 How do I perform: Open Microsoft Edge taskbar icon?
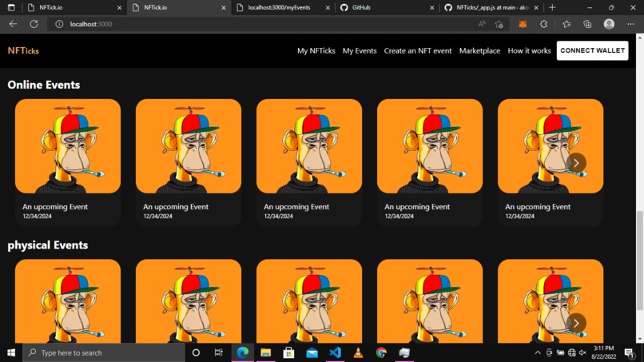(x=242, y=352)
